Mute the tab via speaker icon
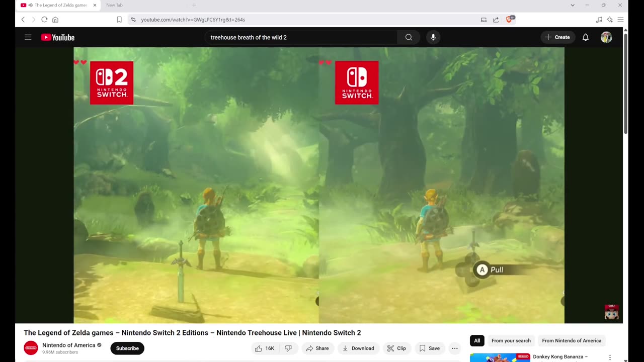Screen dimensions: 644x362 pyautogui.click(x=30, y=5)
